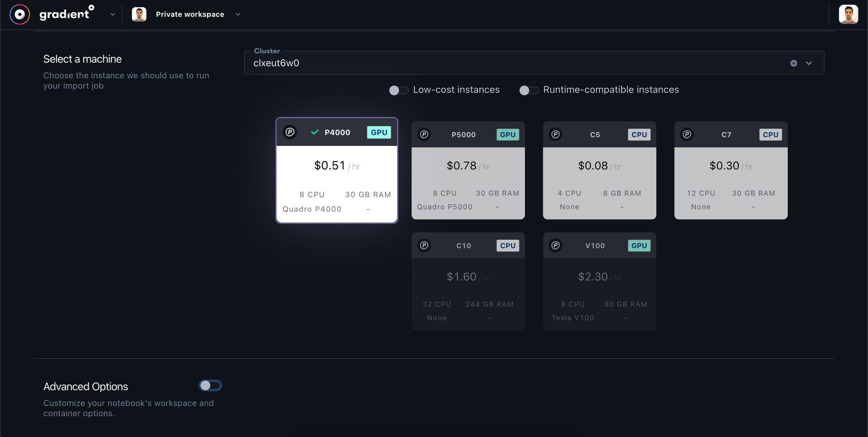Click the Advanced Options heading
868x437 pixels.
85,387
